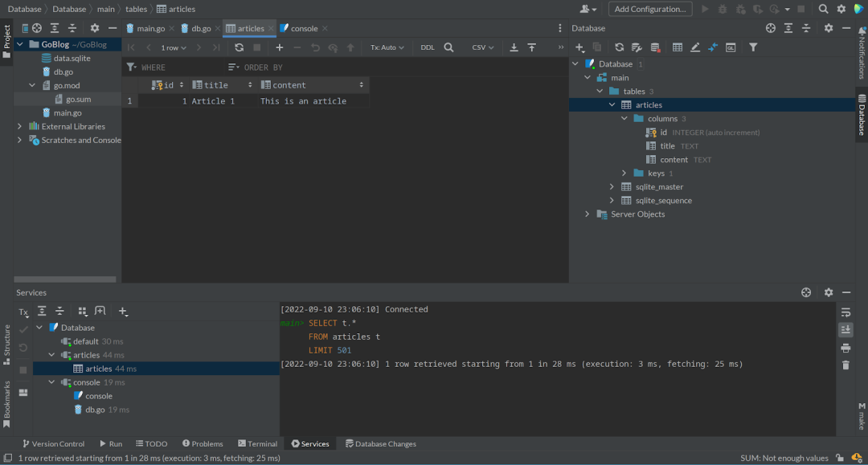868x465 pixels.
Task: Click the Add Configuration button
Action: pos(650,9)
